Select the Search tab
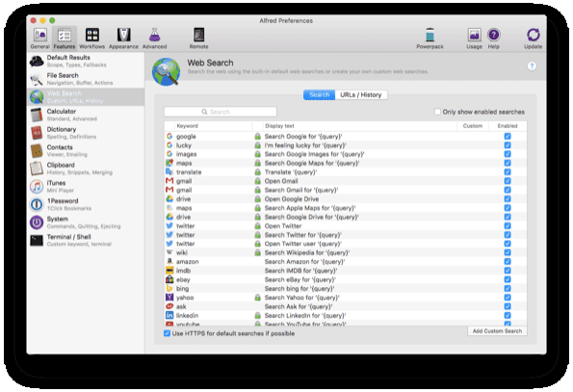Viewport: 573px width, 392px height. point(319,95)
